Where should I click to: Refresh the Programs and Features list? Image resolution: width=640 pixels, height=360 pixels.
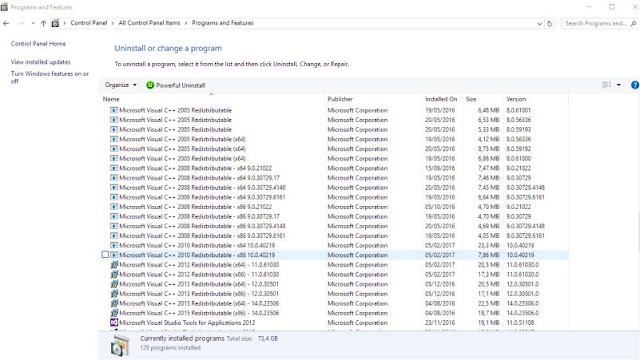pyautogui.click(x=550, y=24)
